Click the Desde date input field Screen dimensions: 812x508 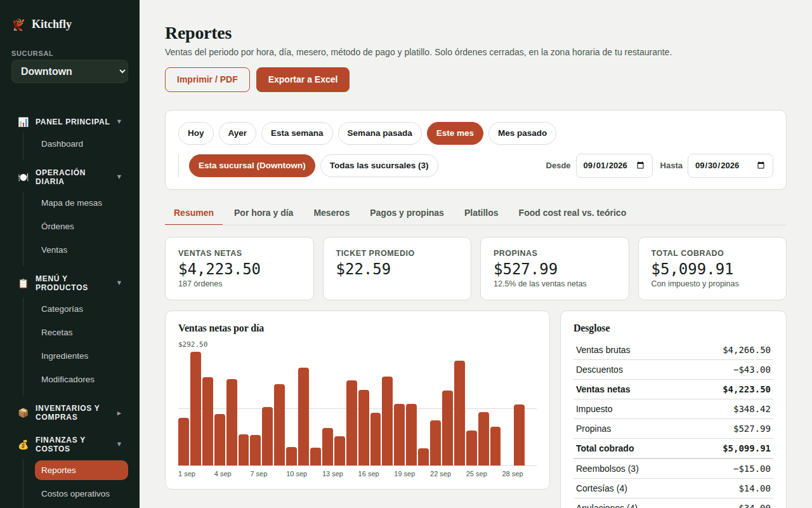pos(614,166)
